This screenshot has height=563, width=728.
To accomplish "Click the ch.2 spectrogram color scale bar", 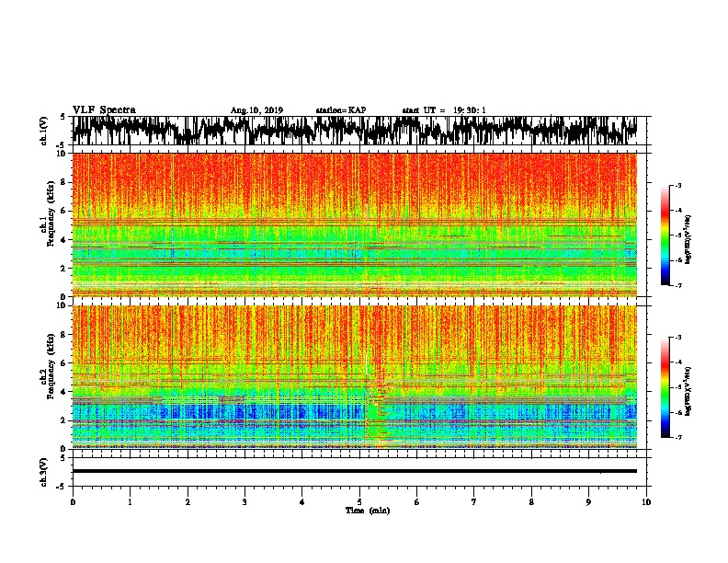I will coord(665,387).
